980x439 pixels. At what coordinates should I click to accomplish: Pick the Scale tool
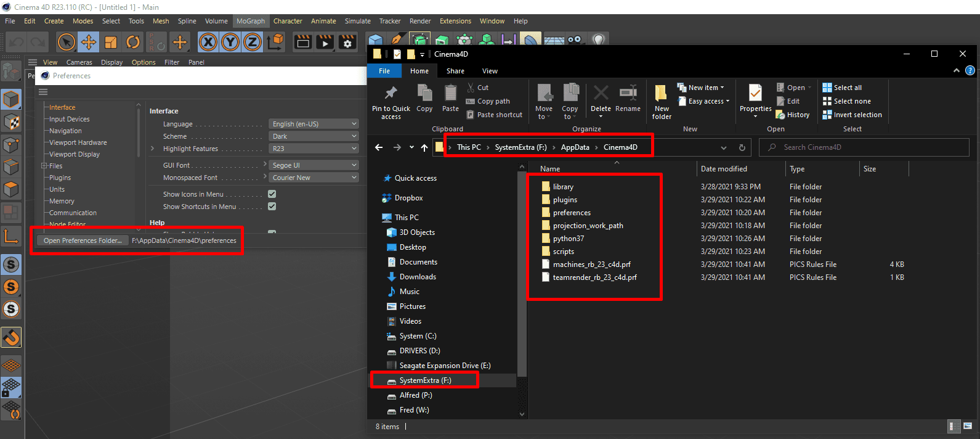point(111,42)
